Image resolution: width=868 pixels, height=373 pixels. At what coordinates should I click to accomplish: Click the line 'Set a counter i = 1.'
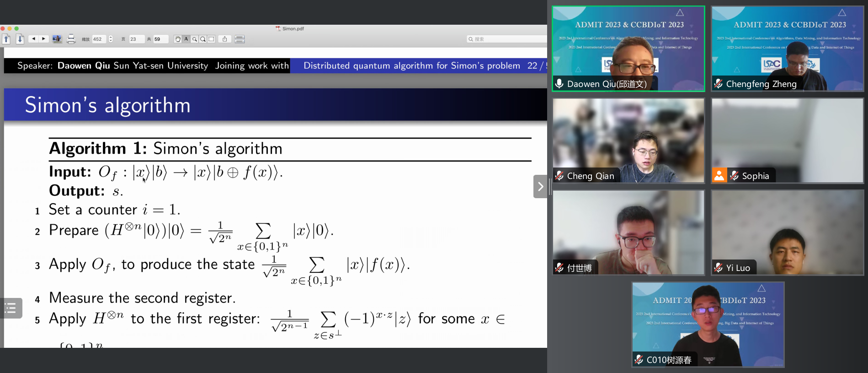pyautogui.click(x=114, y=210)
